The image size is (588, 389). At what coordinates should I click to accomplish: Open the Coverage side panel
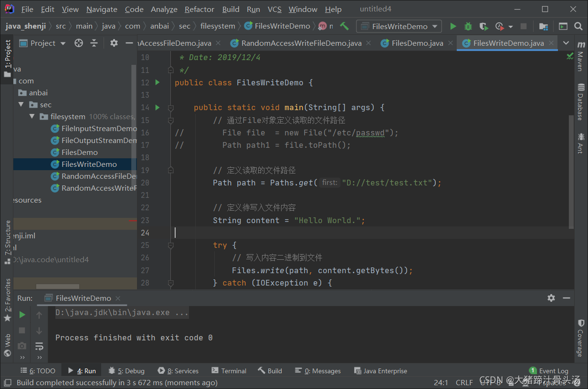point(581,338)
